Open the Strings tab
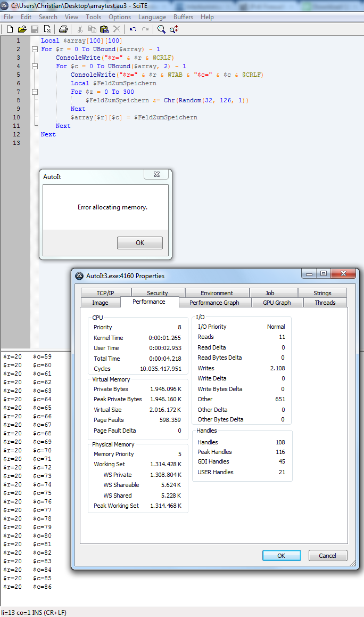This screenshot has width=364, height=617. (322, 293)
